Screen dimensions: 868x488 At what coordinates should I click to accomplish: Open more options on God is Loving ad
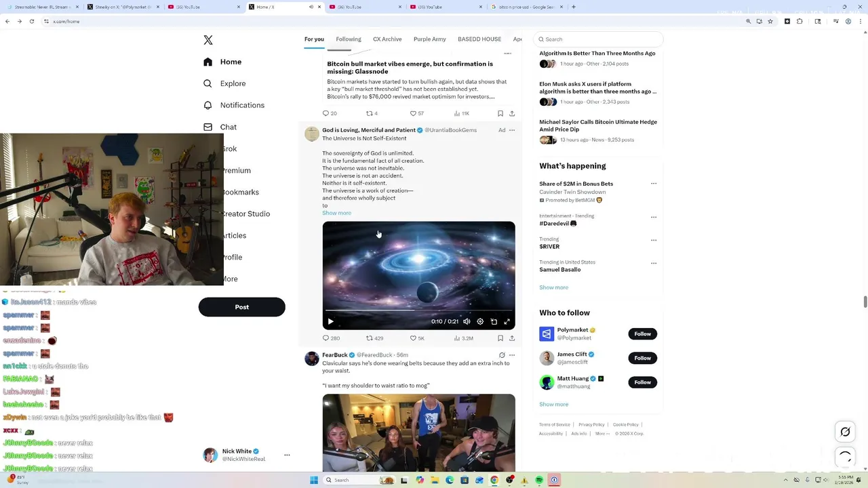tap(512, 130)
